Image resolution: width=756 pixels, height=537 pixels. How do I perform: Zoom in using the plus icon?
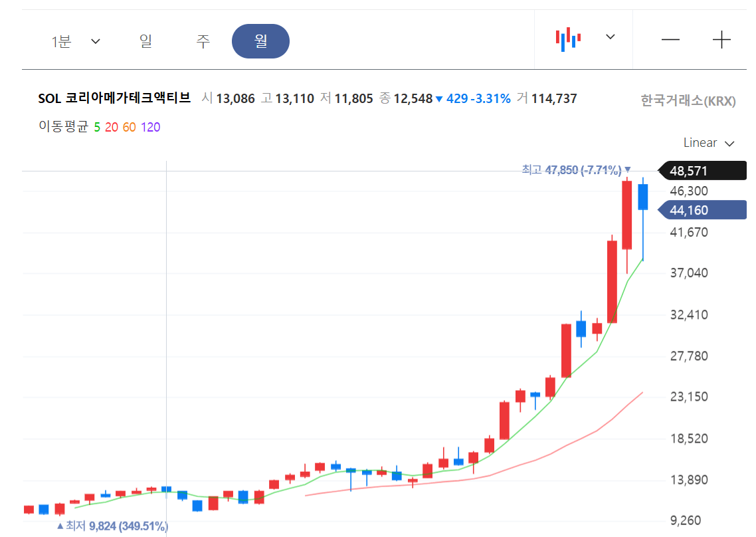pyautogui.click(x=721, y=40)
